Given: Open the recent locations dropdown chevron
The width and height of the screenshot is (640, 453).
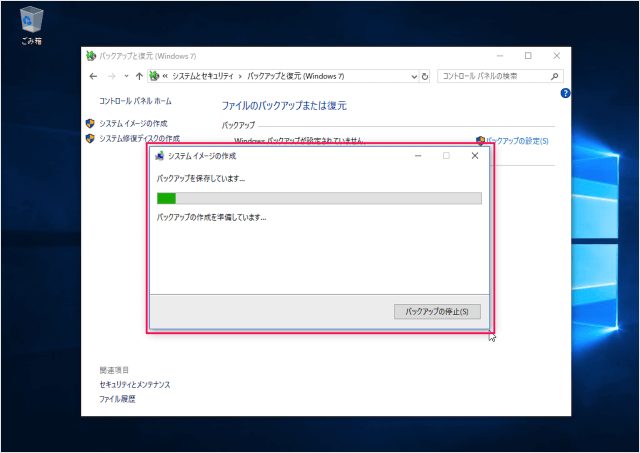Looking at the screenshot, I should [125, 76].
